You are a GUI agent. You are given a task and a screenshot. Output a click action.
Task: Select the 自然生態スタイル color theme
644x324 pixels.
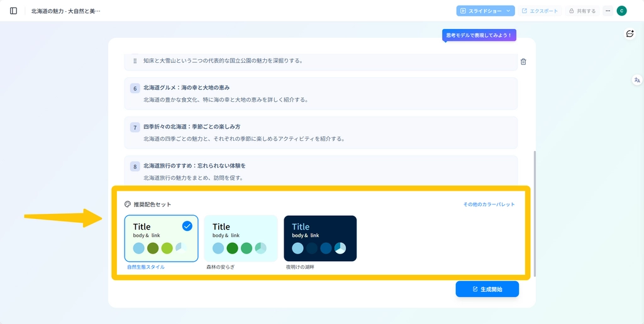[x=161, y=238]
